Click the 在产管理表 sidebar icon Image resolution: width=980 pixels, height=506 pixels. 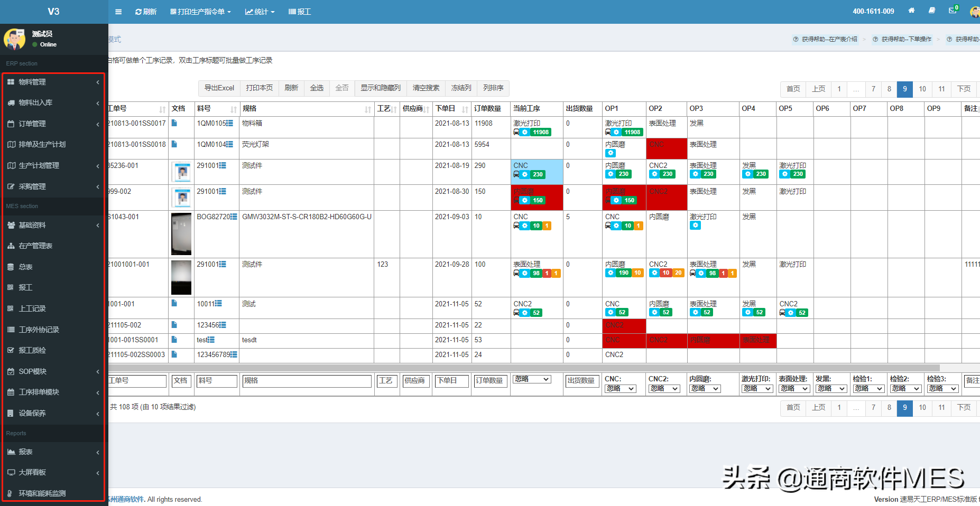click(x=11, y=246)
